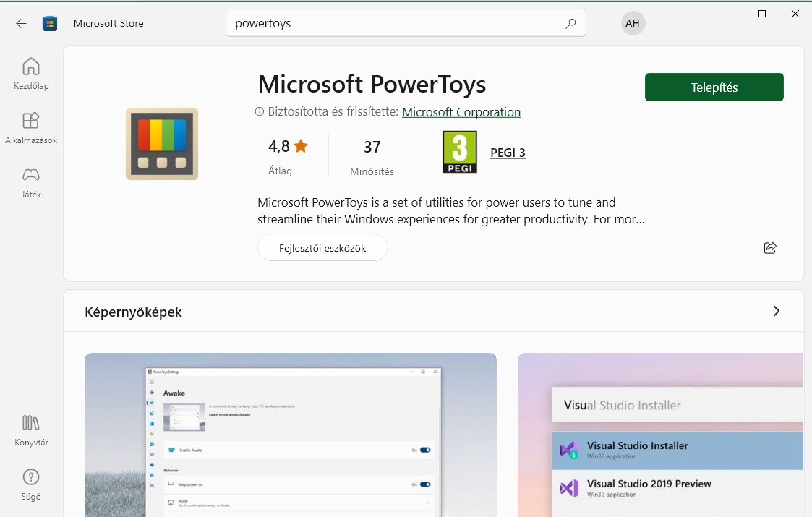
Task: Open the Microsoft Corporation publisher link
Action: pos(461,112)
